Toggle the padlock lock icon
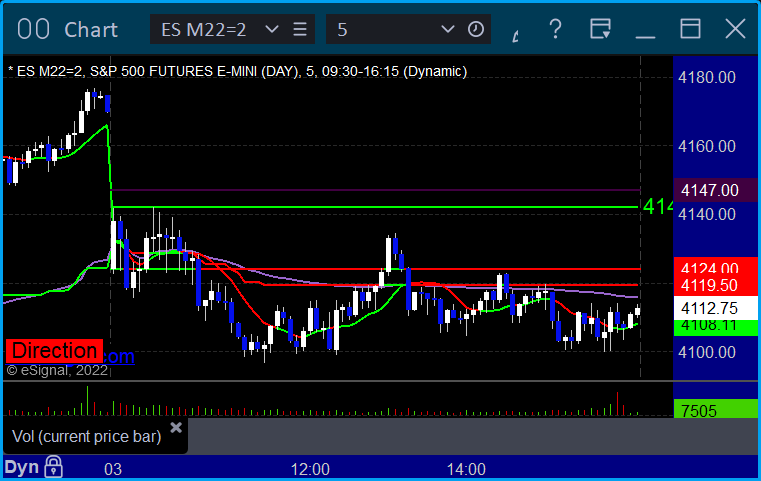761x481 pixels. 53,467
